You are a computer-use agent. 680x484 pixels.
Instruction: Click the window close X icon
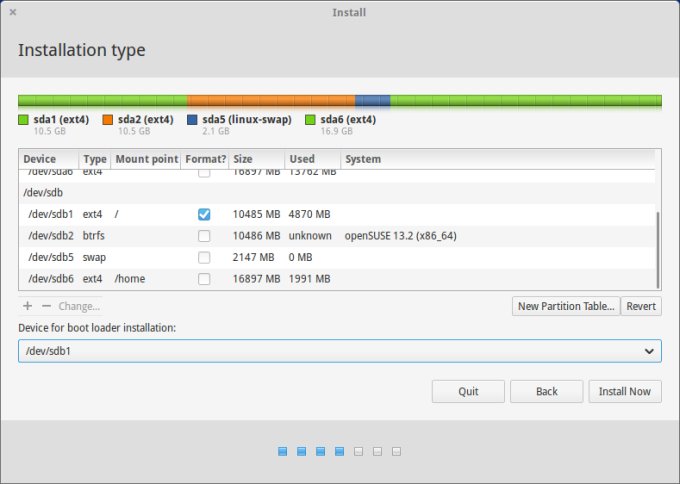[12, 12]
